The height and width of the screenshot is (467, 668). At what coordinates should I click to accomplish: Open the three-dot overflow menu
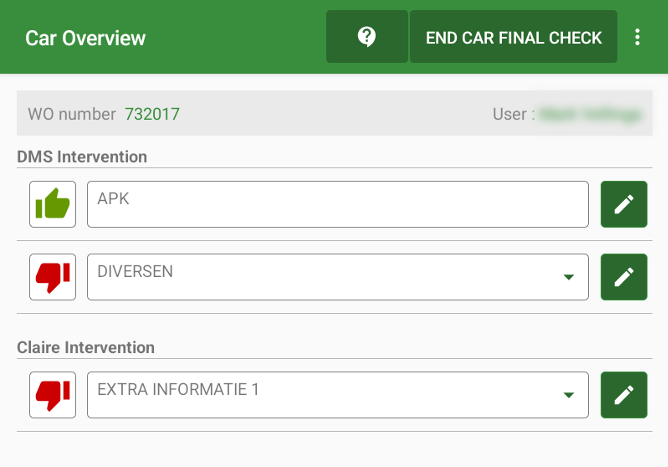point(638,37)
